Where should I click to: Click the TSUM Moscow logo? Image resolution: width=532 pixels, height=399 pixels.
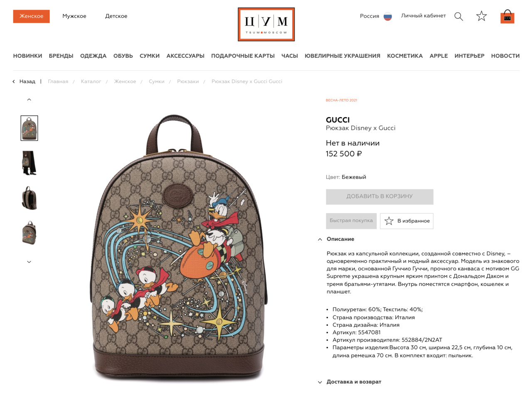pyautogui.click(x=266, y=24)
